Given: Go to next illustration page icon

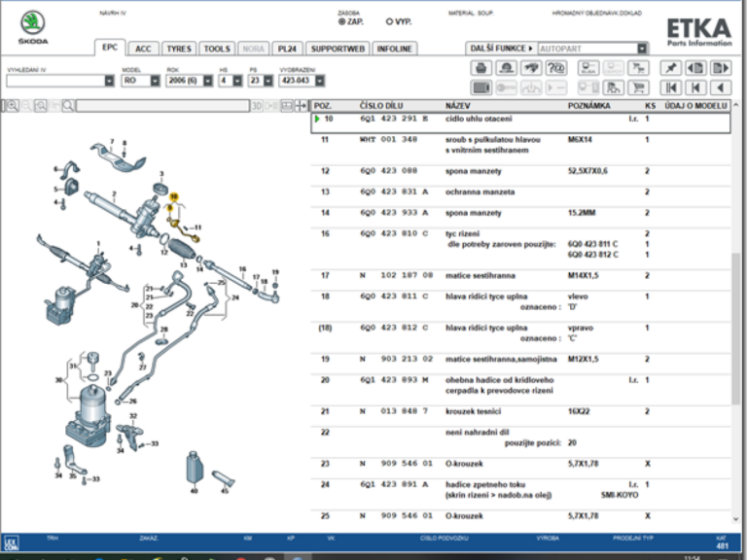Looking at the screenshot, I should tap(720, 67).
